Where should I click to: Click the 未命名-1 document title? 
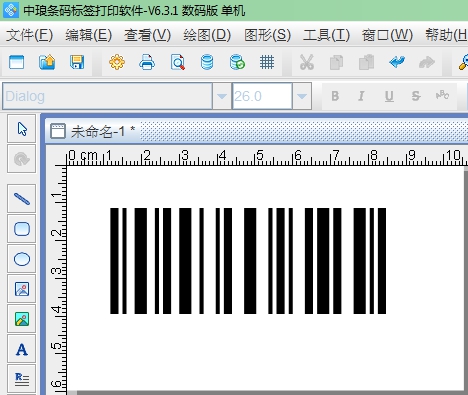103,131
